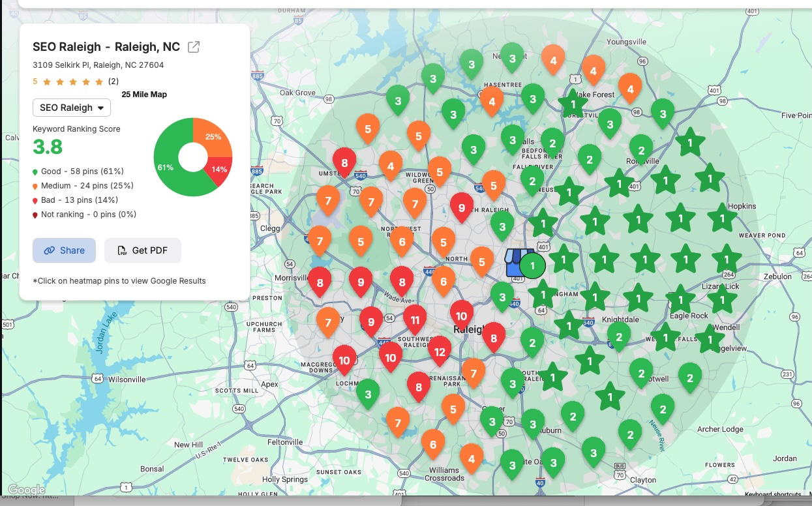Click star pin 1 above Eagle Rock
The height and width of the screenshot is (506, 812).
(681, 300)
